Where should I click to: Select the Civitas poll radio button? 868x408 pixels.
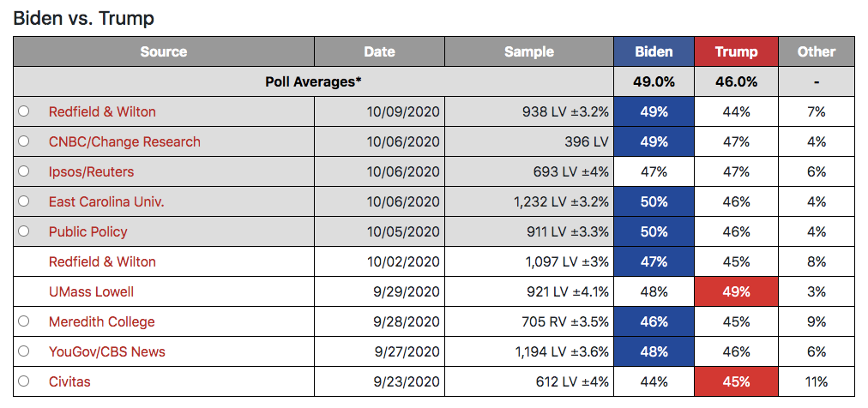click(23, 381)
